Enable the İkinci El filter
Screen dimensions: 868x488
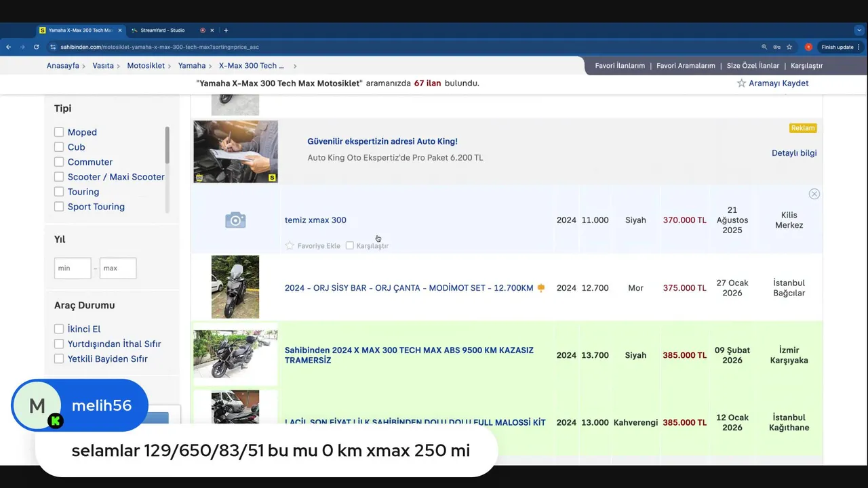pos(59,329)
